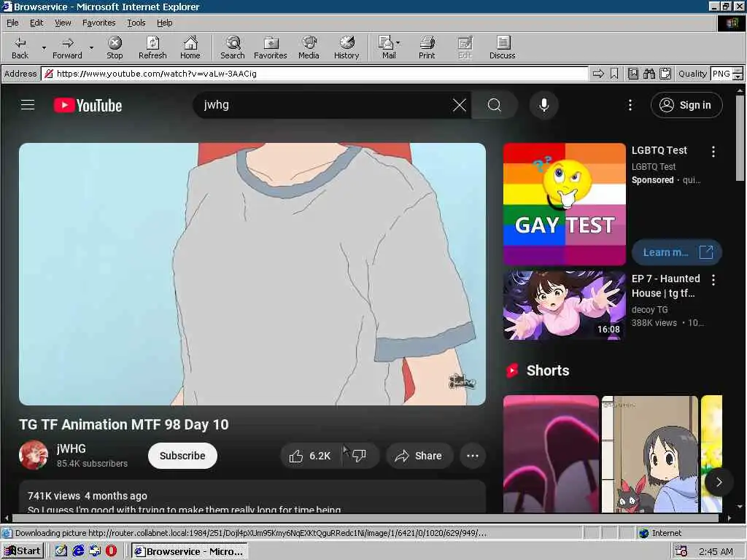
Task: Go Back in Internet Explorer toolbar
Action: pyautogui.click(x=20, y=47)
